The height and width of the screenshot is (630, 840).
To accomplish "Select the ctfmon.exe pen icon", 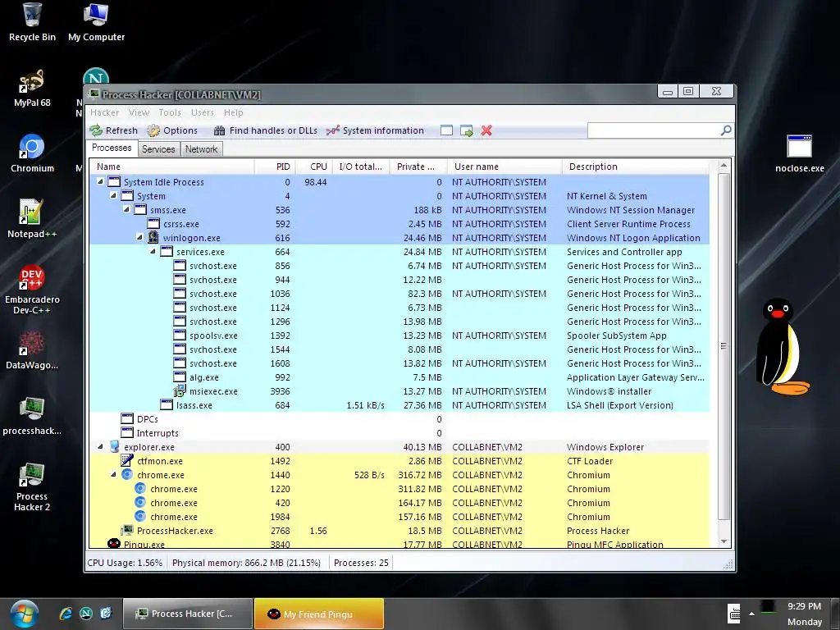I will (x=127, y=461).
